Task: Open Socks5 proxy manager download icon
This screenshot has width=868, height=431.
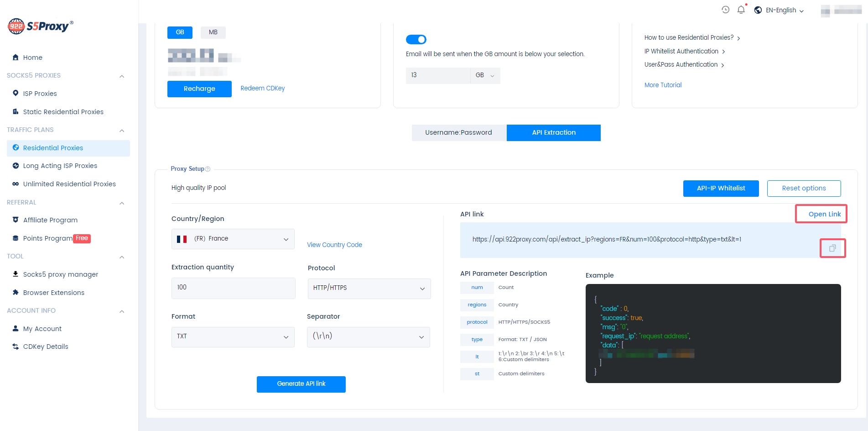Action: (16, 274)
